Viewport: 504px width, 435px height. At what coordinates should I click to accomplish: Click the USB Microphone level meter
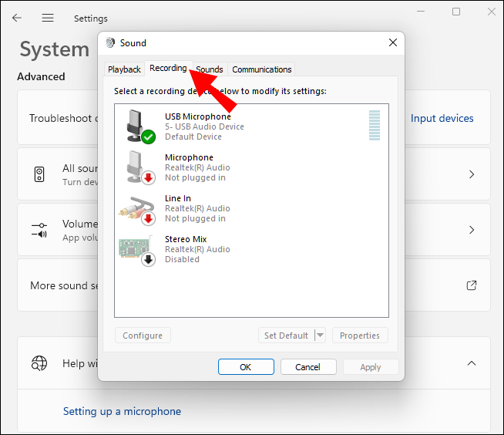coord(375,126)
